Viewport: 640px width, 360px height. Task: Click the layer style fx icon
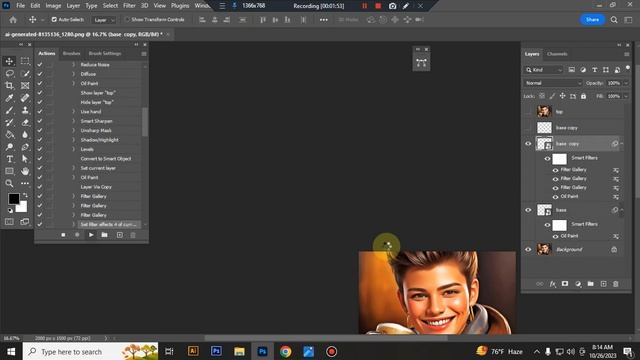tap(553, 284)
